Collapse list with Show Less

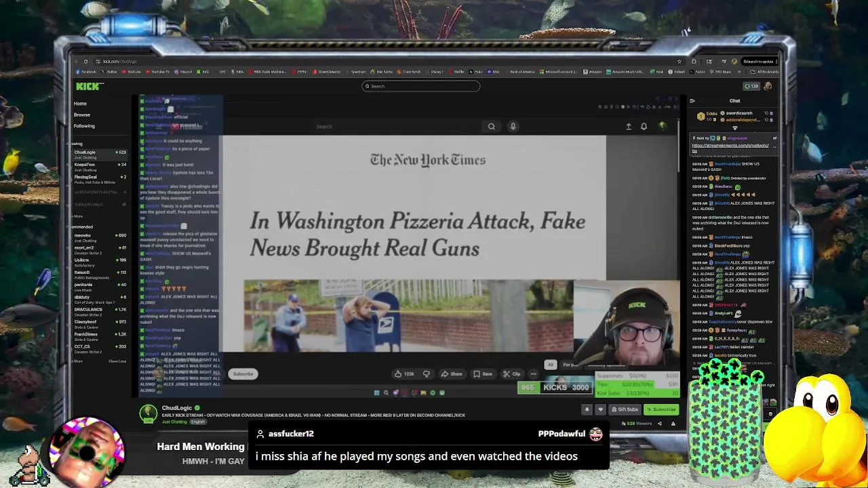coord(117,361)
